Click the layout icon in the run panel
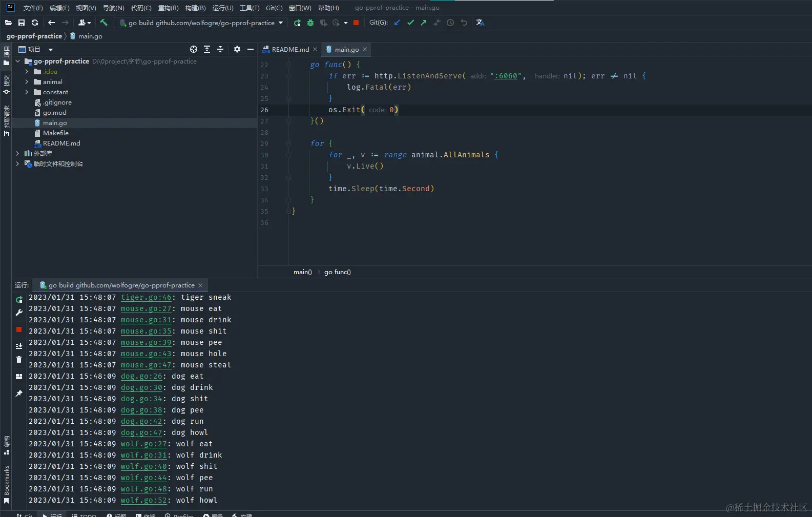This screenshot has height=517, width=812. (19, 377)
